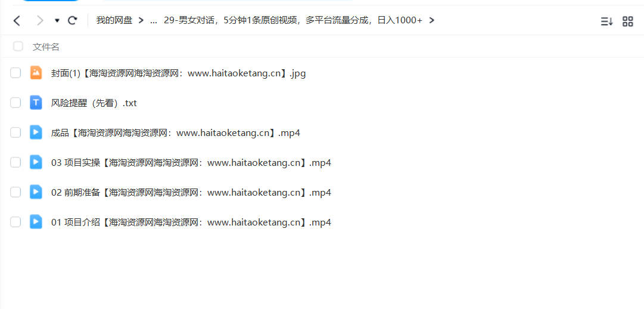
Task: Click the text file icon of 风险提醒
Action: point(36,103)
